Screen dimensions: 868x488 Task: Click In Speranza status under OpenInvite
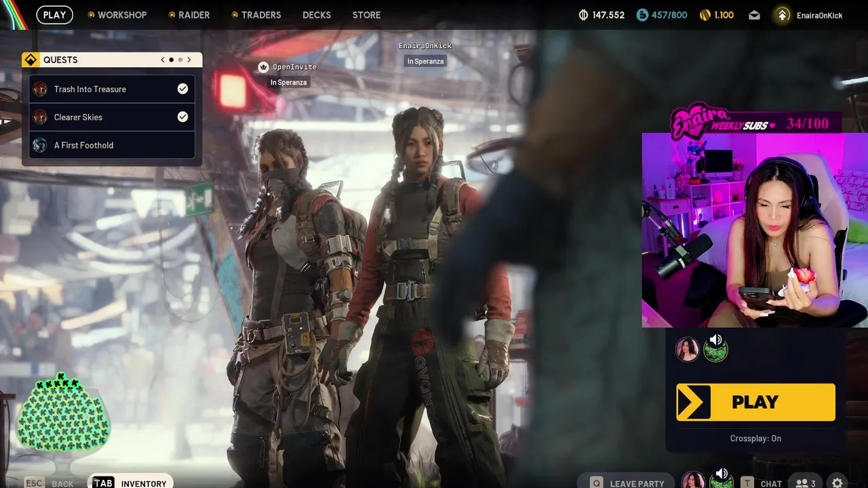pos(289,83)
